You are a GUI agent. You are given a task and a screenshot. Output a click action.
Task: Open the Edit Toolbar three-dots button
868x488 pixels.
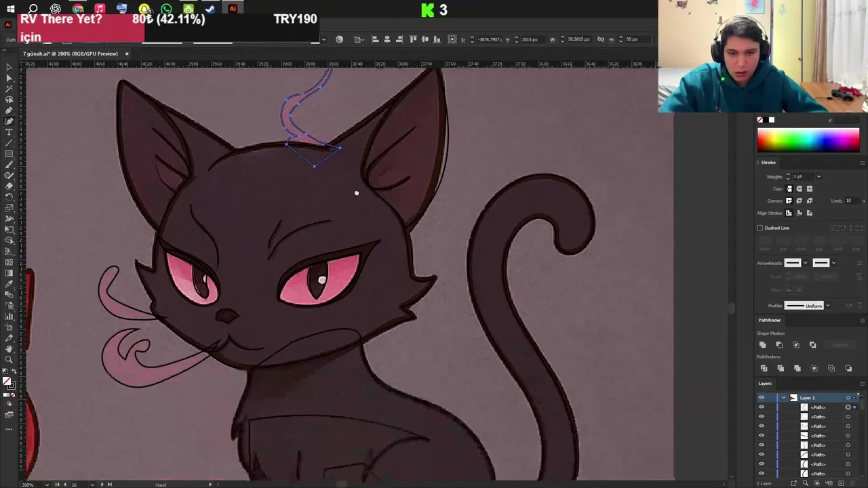click(9, 428)
